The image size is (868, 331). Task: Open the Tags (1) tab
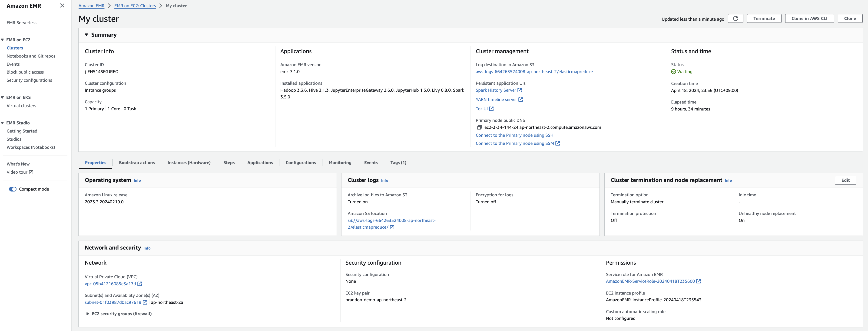coord(398,162)
